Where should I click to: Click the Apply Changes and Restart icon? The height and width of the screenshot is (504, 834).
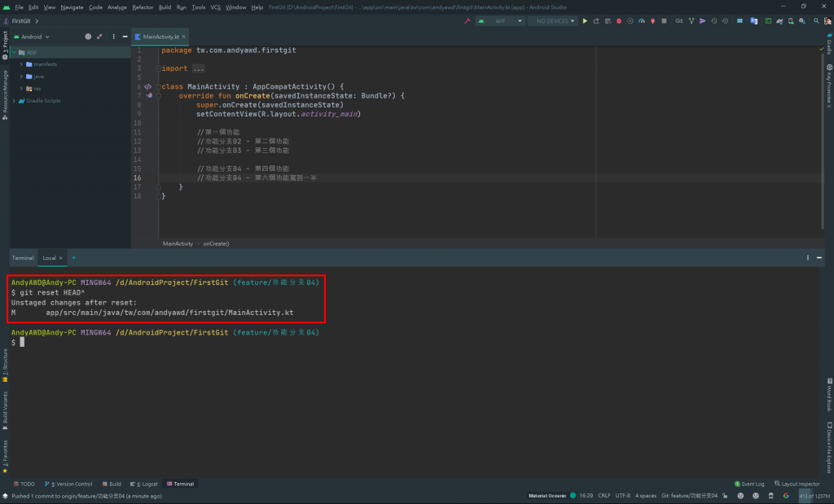tap(596, 20)
